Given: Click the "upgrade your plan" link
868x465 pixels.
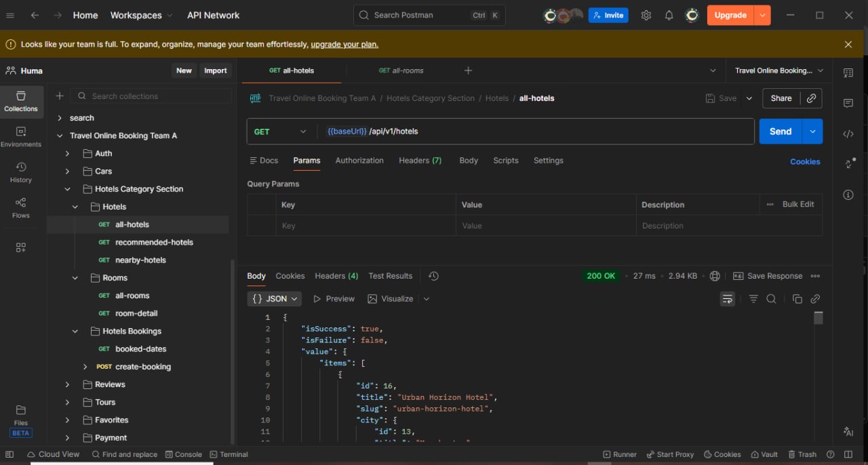Looking at the screenshot, I should coord(344,44).
